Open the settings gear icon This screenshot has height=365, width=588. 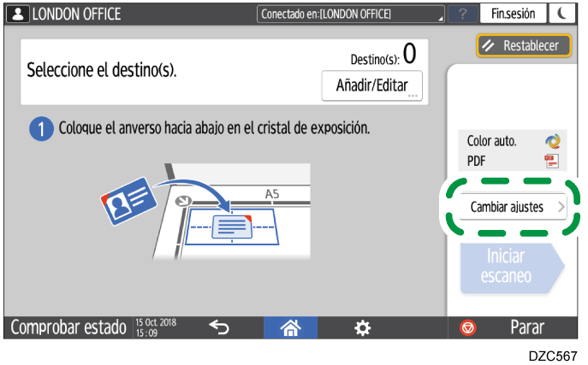(x=362, y=328)
